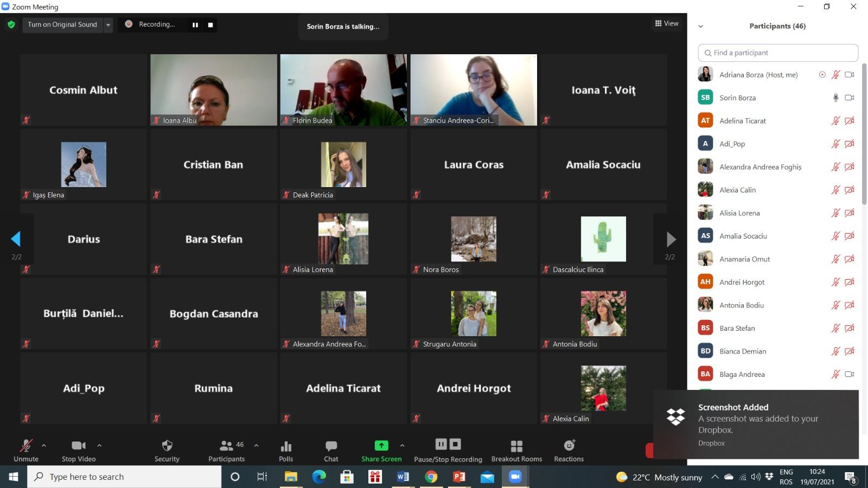
Task: Click the Find a participant search field
Action: click(778, 53)
